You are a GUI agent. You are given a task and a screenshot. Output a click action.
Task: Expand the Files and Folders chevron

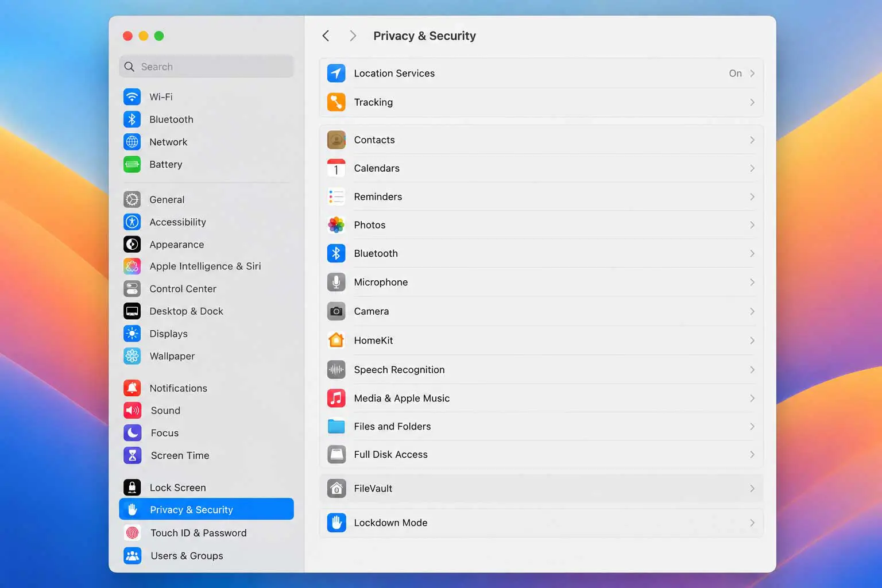coord(752,426)
